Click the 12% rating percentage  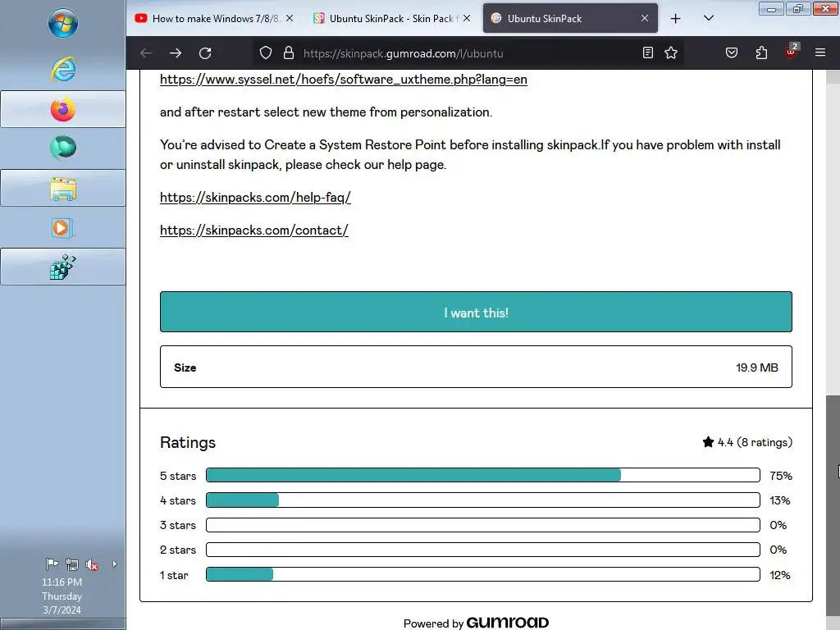pyautogui.click(x=780, y=575)
